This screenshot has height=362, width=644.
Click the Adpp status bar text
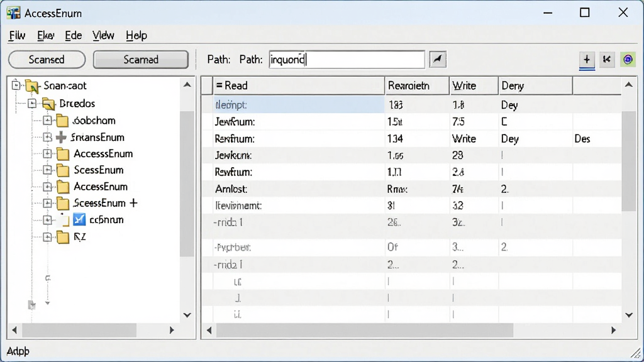(x=18, y=351)
